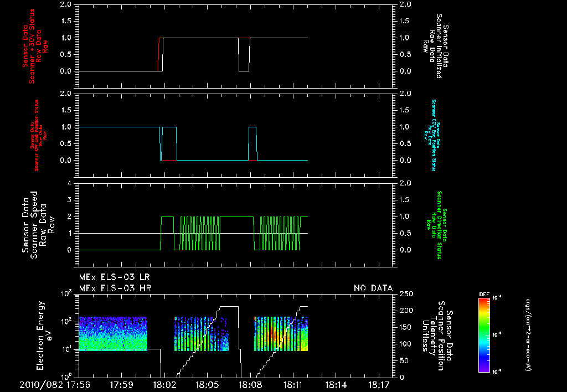The height and width of the screenshot is (392, 567).
Task: Select the "Scanner Initialized" axis title
Action: coord(439,46)
